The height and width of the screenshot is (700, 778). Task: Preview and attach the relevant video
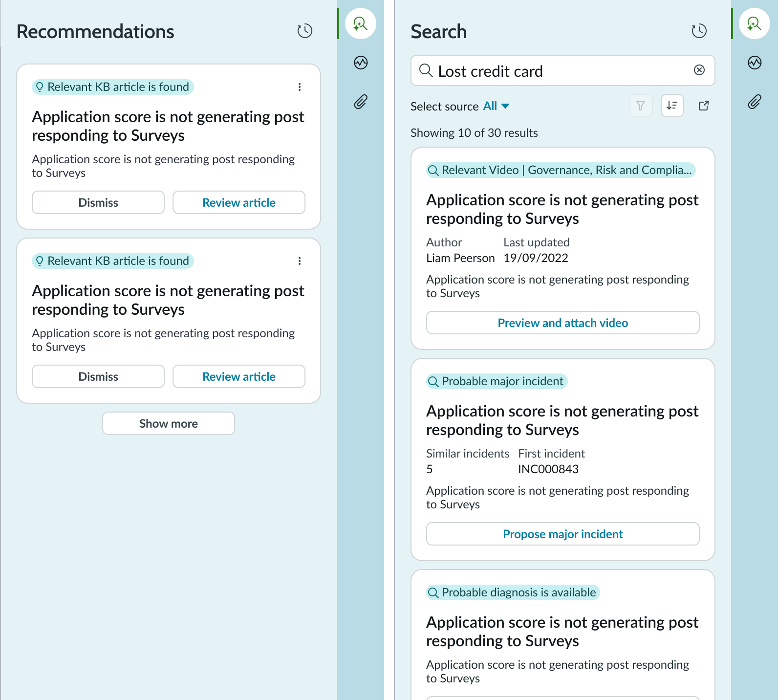tap(562, 323)
